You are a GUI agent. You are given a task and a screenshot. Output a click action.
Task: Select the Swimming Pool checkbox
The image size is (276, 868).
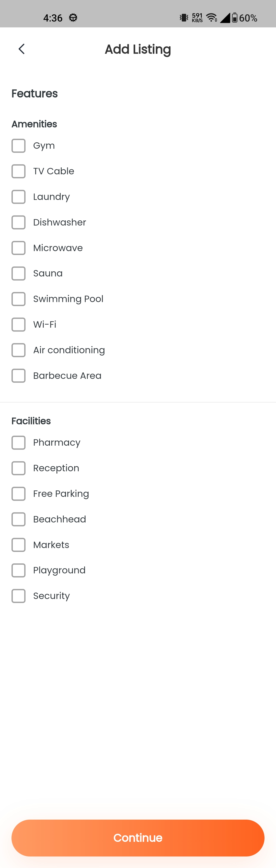18,299
